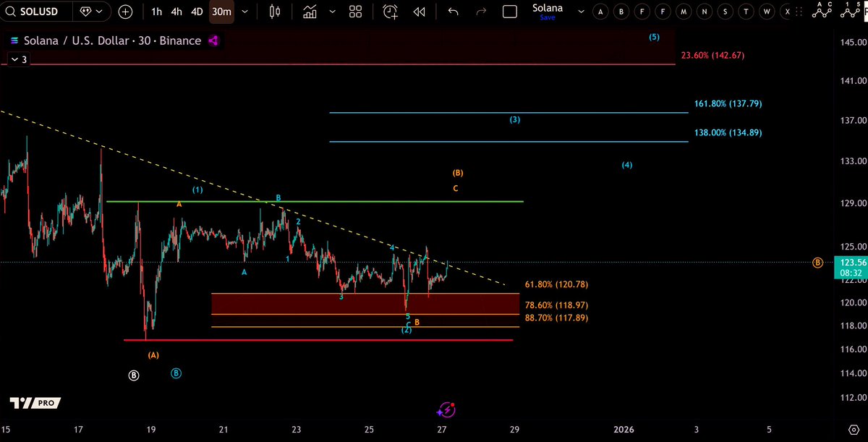Image resolution: width=868 pixels, height=442 pixels.
Task: Click the Solana / U.S. Dollar legend title
Action: [111, 41]
